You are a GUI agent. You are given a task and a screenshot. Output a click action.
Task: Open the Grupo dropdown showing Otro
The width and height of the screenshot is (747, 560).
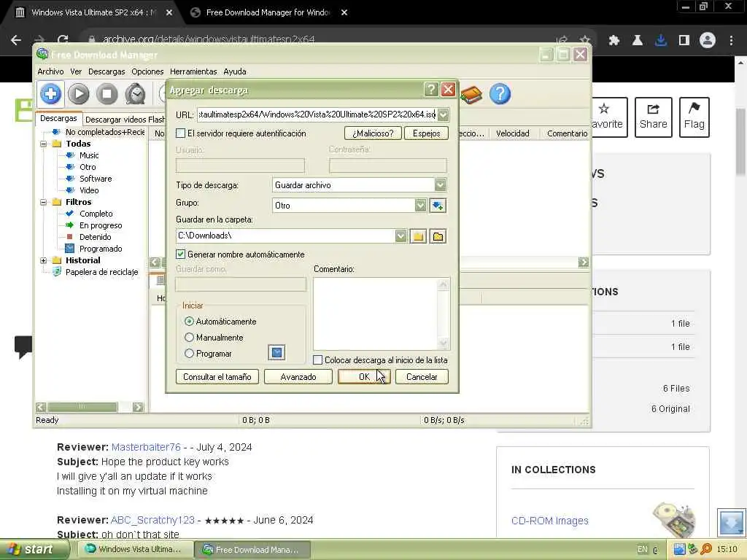(x=420, y=206)
